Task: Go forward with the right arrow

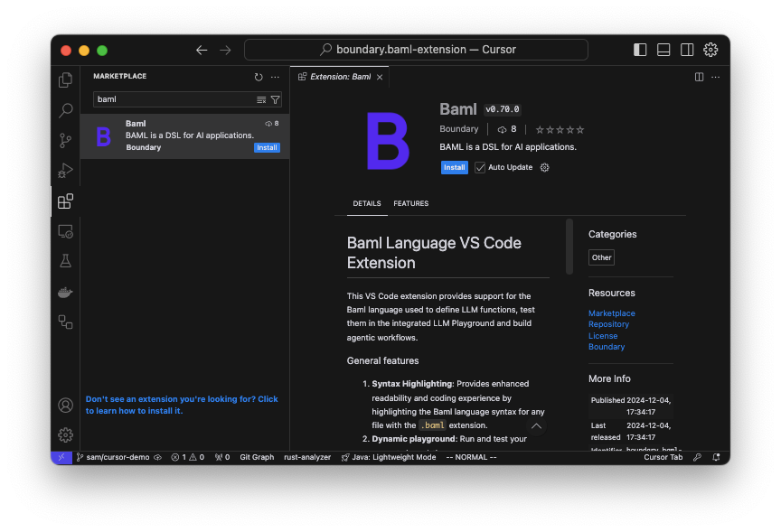Action: coord(226,50)
